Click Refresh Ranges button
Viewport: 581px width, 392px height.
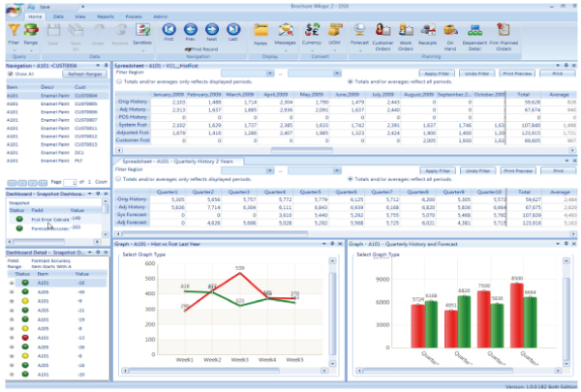coord(85,75)
